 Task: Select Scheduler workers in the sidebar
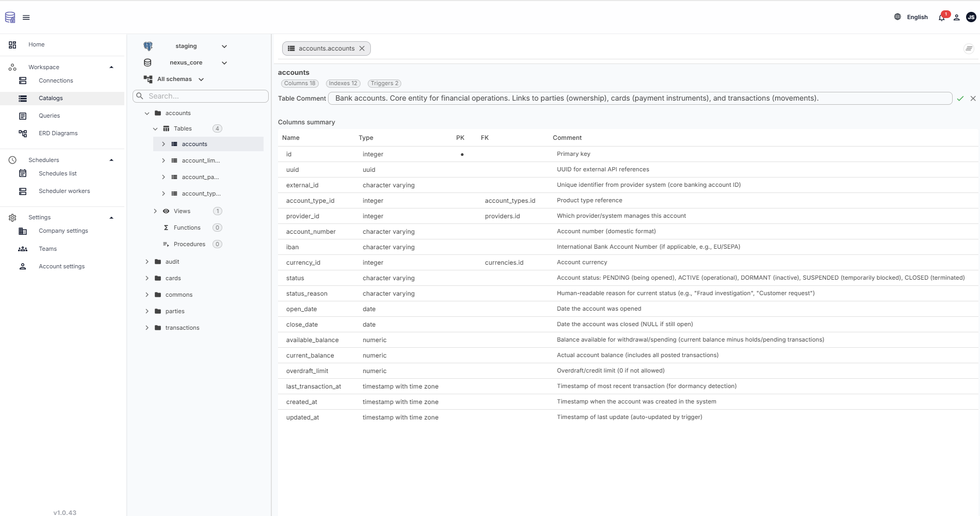tap(64, 191)
